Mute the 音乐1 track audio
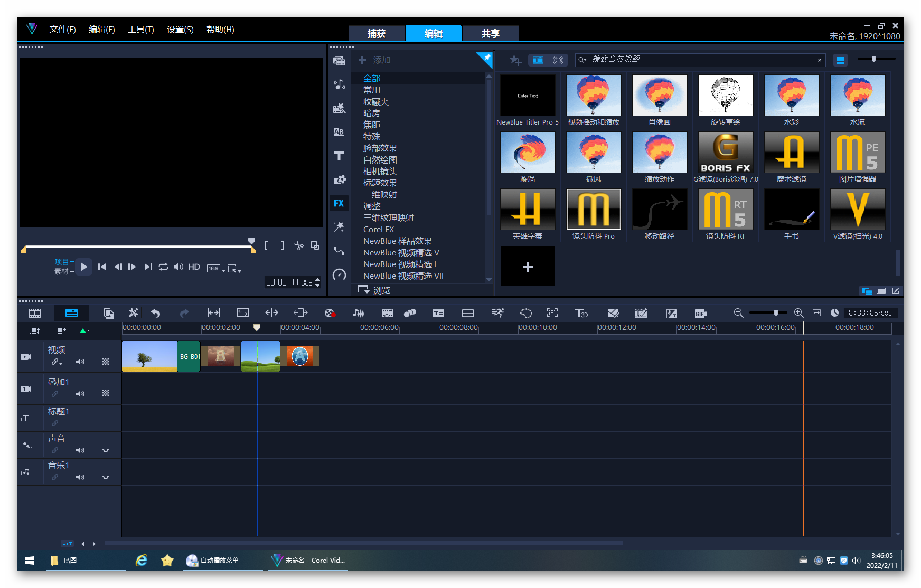Screen dimensions: 921x588 [80, 477]
